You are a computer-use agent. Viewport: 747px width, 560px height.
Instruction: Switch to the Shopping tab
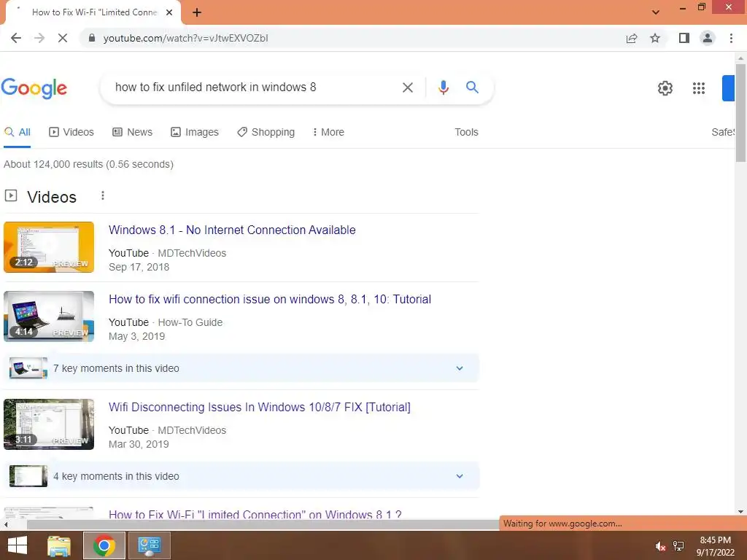pos(266,133)
